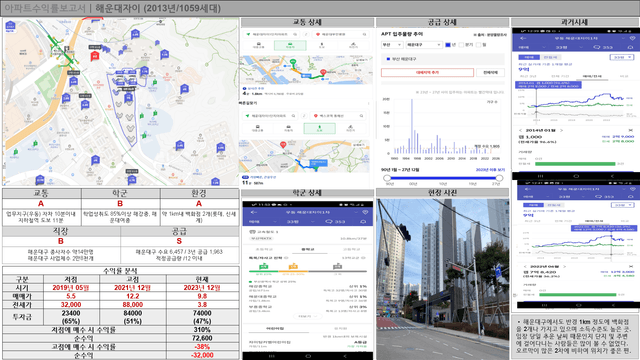Click the swap route direction icon in upper route panel
Image resolution: width=640 pixels, height=360 pixels.
306,34
